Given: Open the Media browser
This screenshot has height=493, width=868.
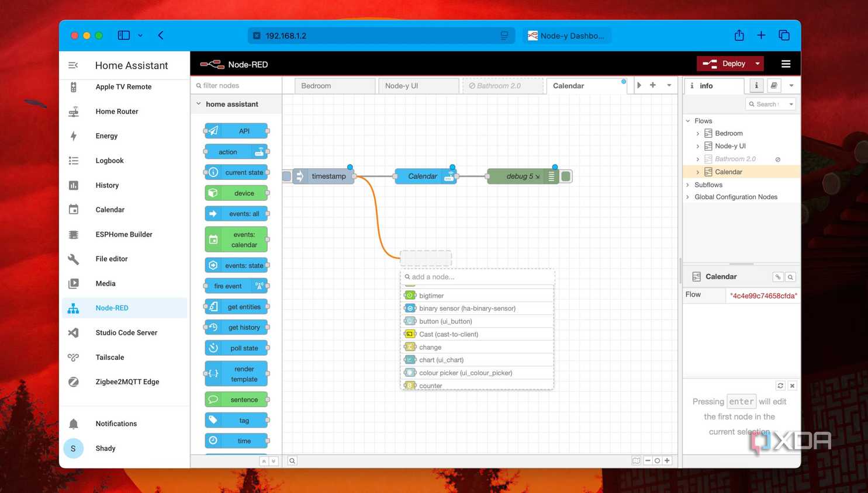Looking at the screenshot, I should [124, 283].
